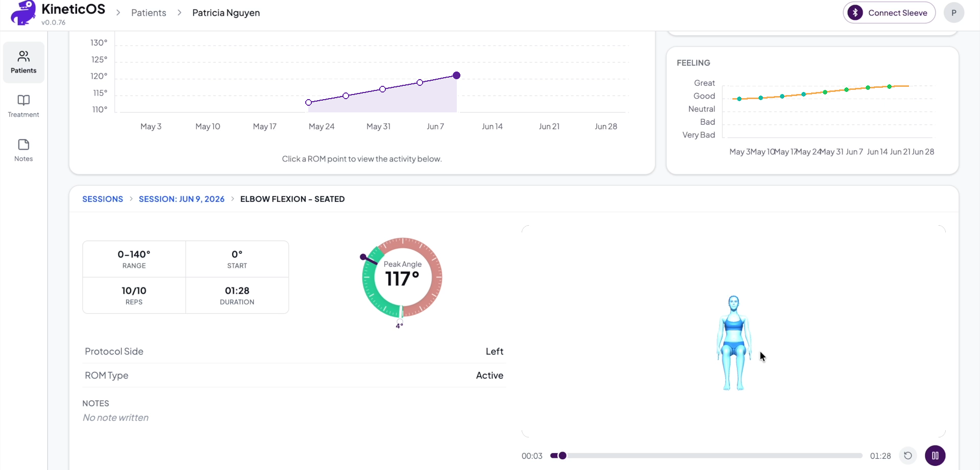Image resolution: width=980 pixels, height=470 pixels.
Task: Click the Great label on feeling axis
Action: pyautogui.click(x=704, y=83)
